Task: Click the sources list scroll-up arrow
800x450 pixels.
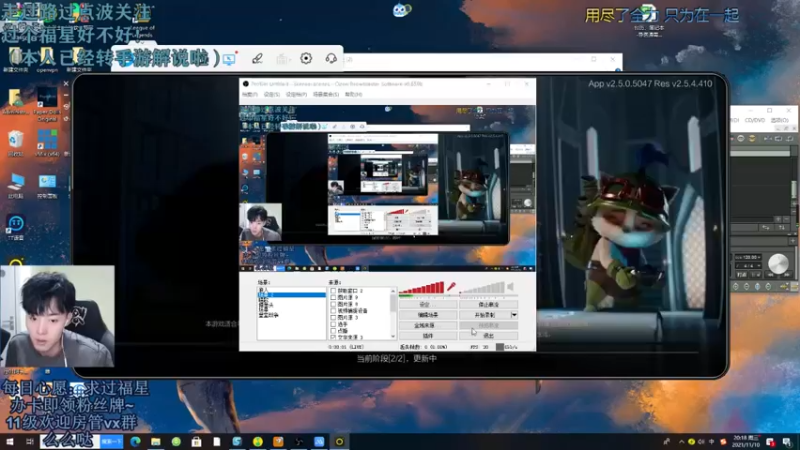Action: [393, 291]
